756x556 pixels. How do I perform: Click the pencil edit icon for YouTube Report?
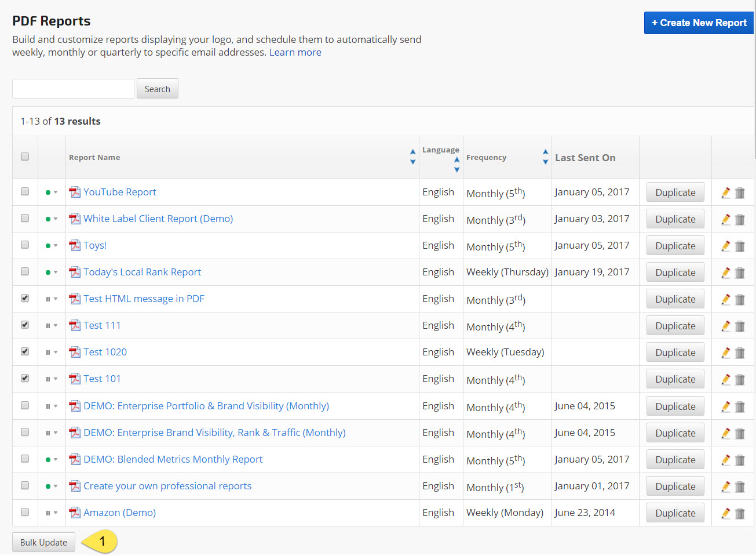click(725, 193)
